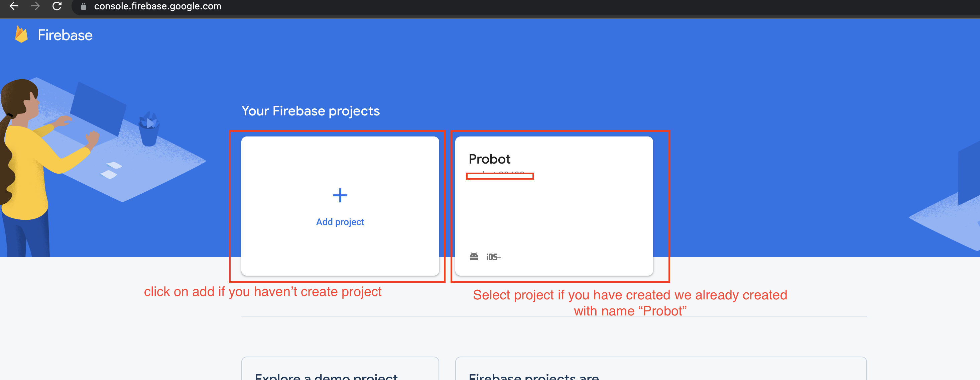Click the Your Firebase projects heading

(311, 111)
